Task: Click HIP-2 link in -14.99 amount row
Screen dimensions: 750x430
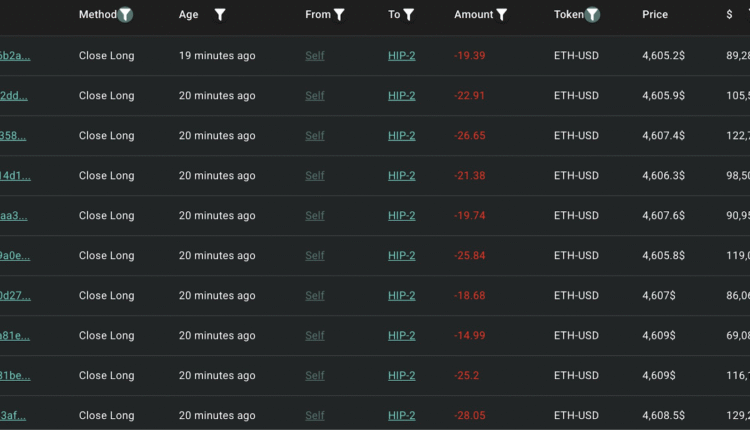Action: pos(401,336)
